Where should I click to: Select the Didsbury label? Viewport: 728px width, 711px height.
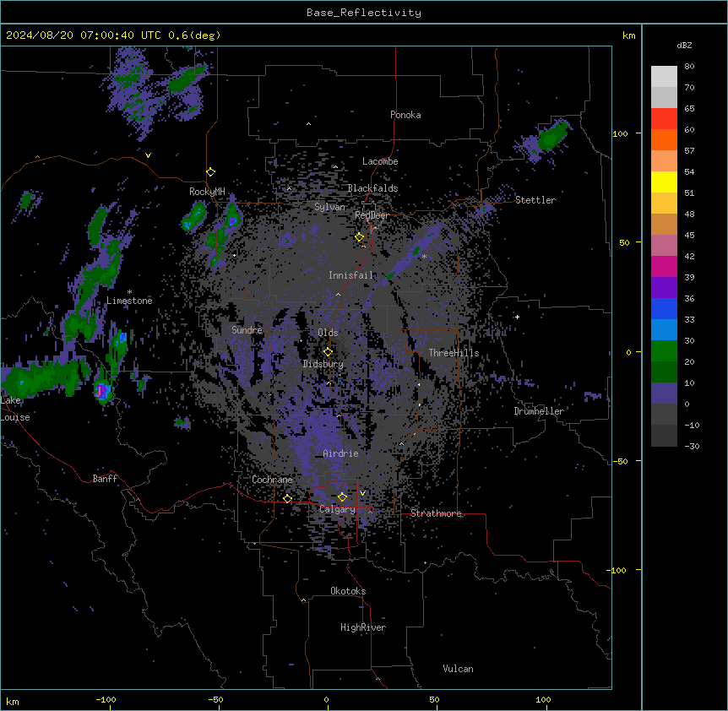click(x=323, y=364)
